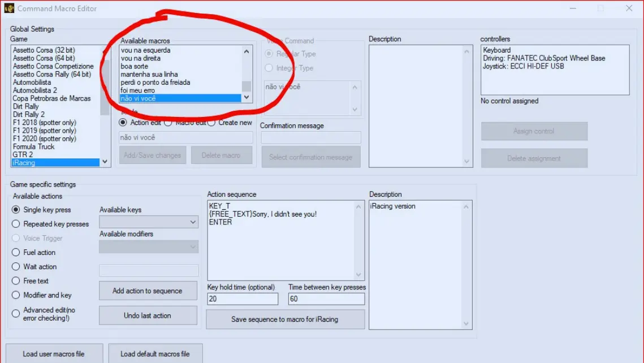
Task: Select the 'Free text' action
Action: point(17,280)
